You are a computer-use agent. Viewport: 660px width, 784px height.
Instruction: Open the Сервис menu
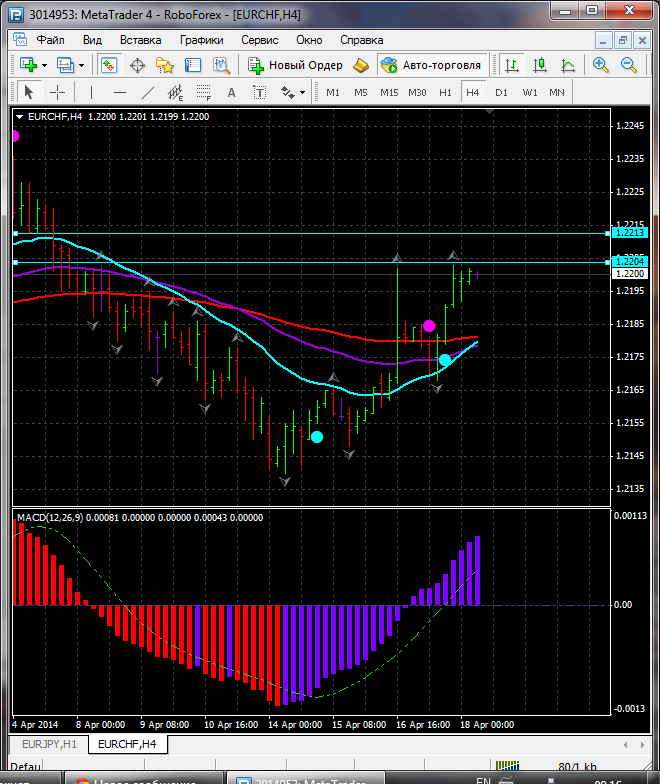coord(260,40)
